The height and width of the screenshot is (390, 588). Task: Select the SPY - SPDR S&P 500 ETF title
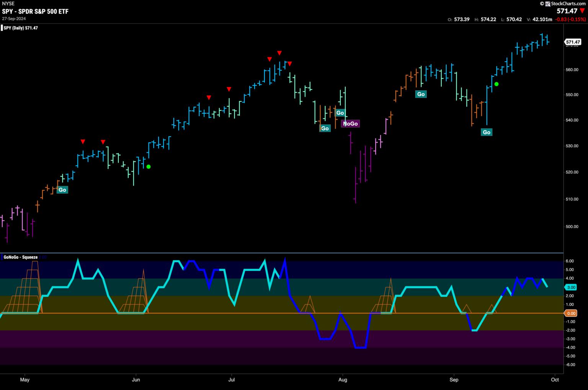[35, 11]
